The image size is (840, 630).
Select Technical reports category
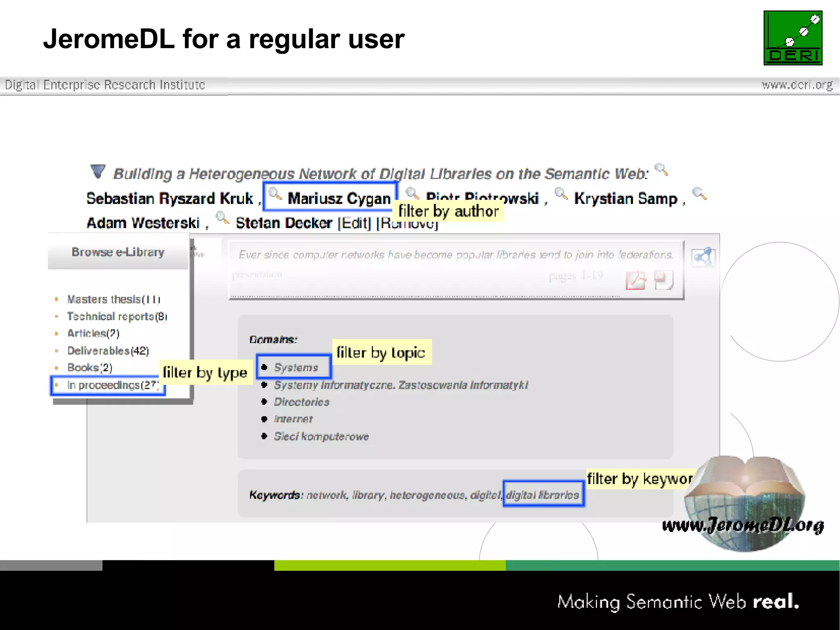117,316
